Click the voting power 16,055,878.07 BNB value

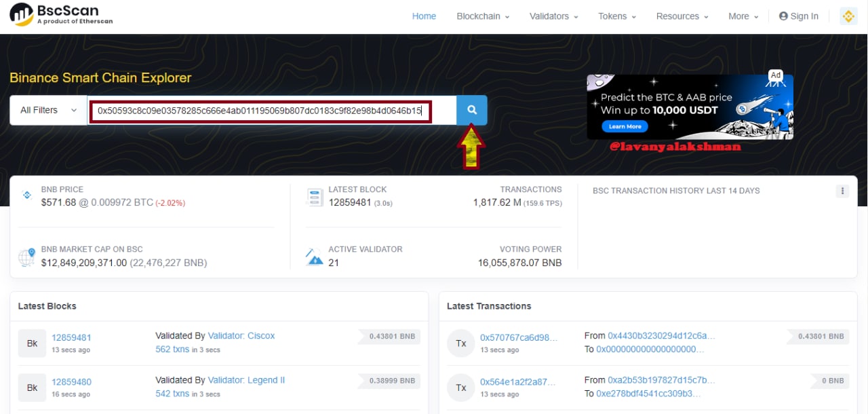click(x=519, y=263)
